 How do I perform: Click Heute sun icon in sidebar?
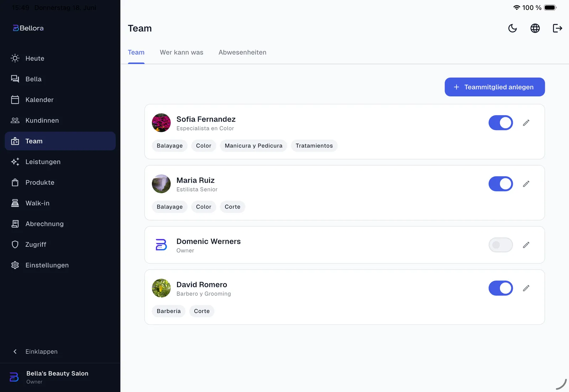tap(15, 58)
